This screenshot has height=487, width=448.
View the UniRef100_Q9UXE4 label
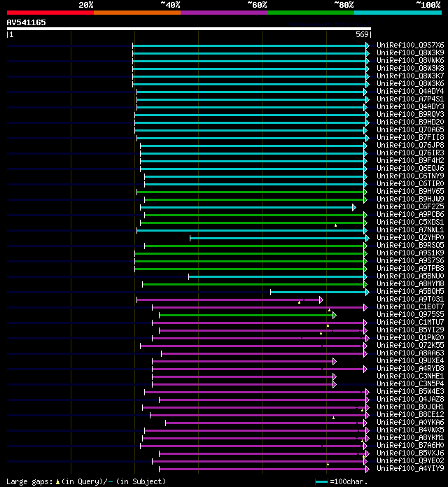pyautogui.click(x=410, y=360)
